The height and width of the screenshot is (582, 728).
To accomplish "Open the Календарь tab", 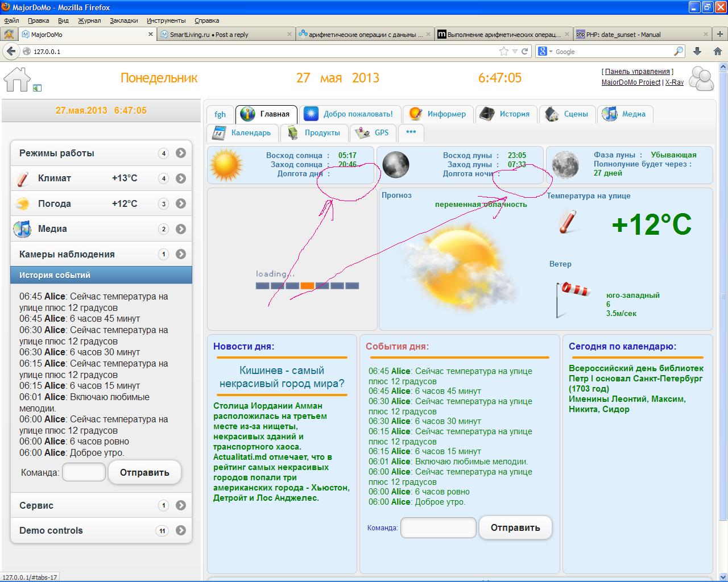I will [243, 132].
